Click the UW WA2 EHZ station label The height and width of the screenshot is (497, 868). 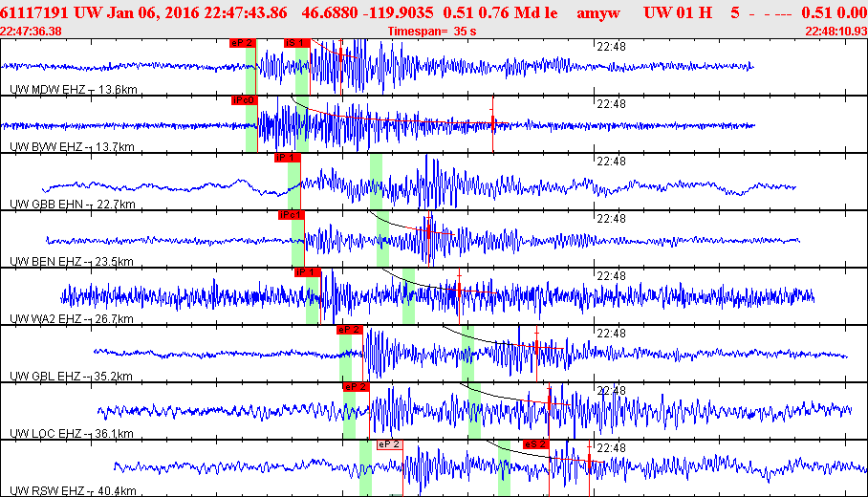click(46, 318)
